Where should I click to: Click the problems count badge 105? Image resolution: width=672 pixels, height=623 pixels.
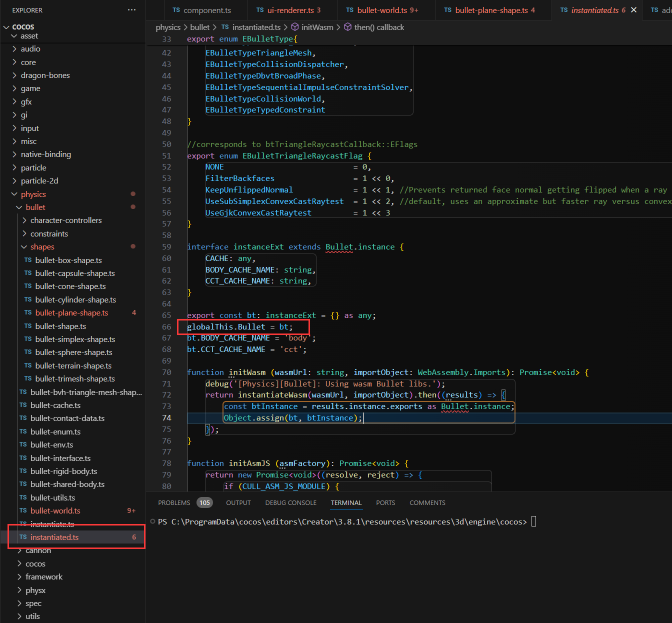pyautogui.click(x=204, y=502)
